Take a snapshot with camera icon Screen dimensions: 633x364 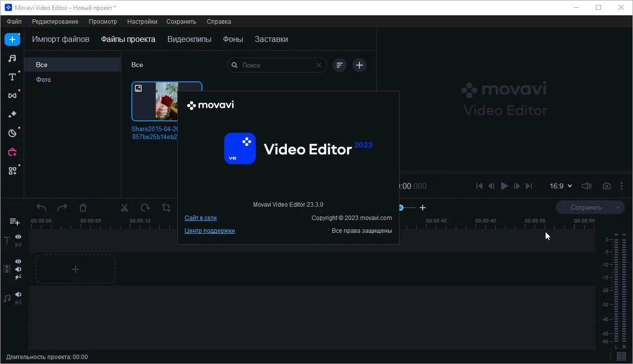coord(607,186)
